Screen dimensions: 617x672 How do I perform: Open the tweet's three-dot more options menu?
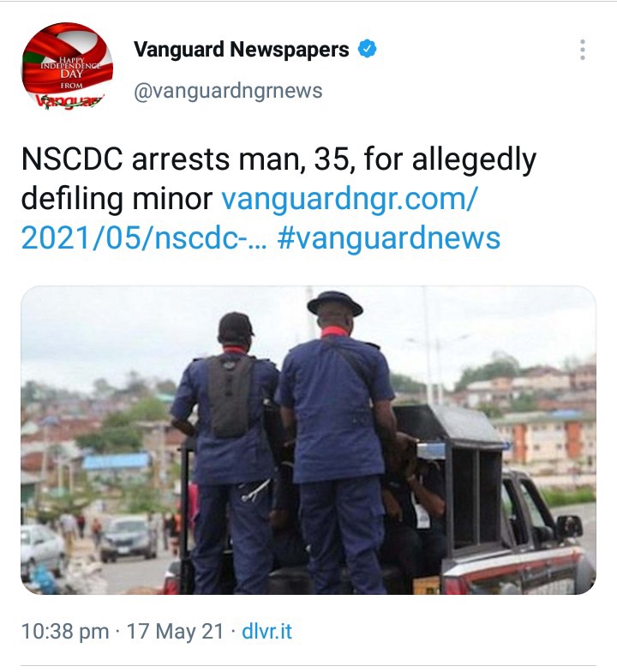pos(583,50)
